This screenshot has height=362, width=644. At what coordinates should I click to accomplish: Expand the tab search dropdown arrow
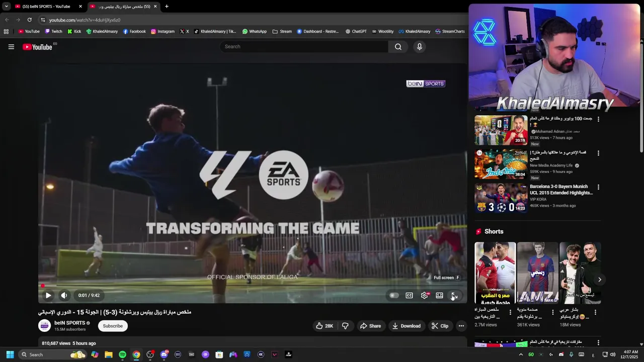click(6, 7)
